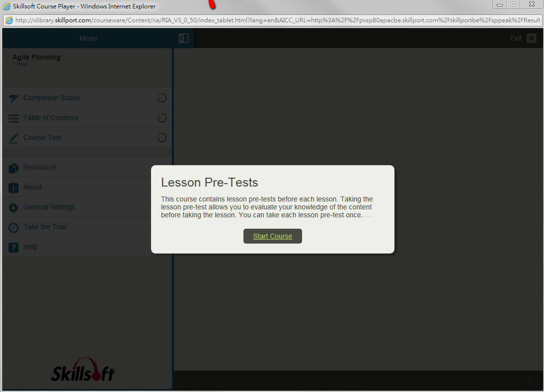Image resolution: width=544 pixels, height=392 pixels.
Task: Click the Completion Status checkmark icon
Action: (13, 98)
